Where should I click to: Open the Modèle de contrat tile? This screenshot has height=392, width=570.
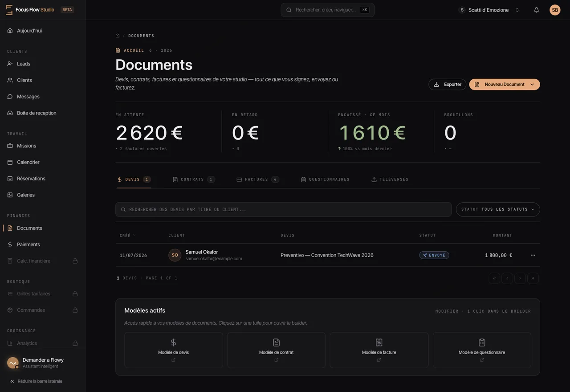[x=277, y=350]
